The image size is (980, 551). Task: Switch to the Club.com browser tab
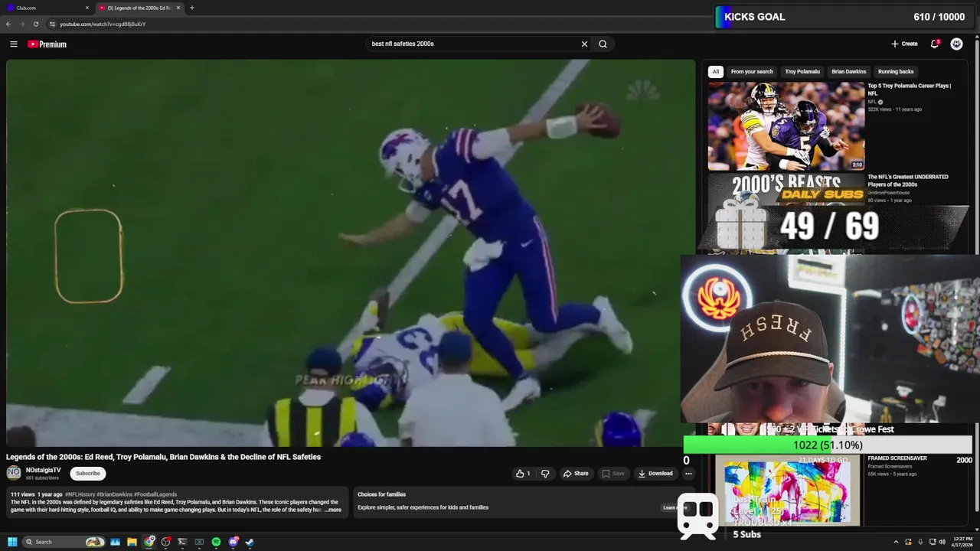pyautogui.click(x=46, y=8)
